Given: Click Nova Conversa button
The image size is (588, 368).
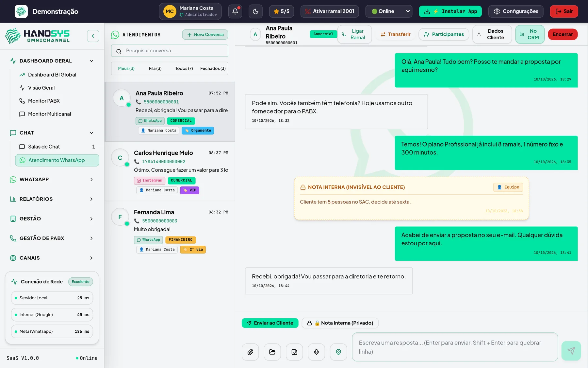Looking at the screenshot, I should pos(205,35).
